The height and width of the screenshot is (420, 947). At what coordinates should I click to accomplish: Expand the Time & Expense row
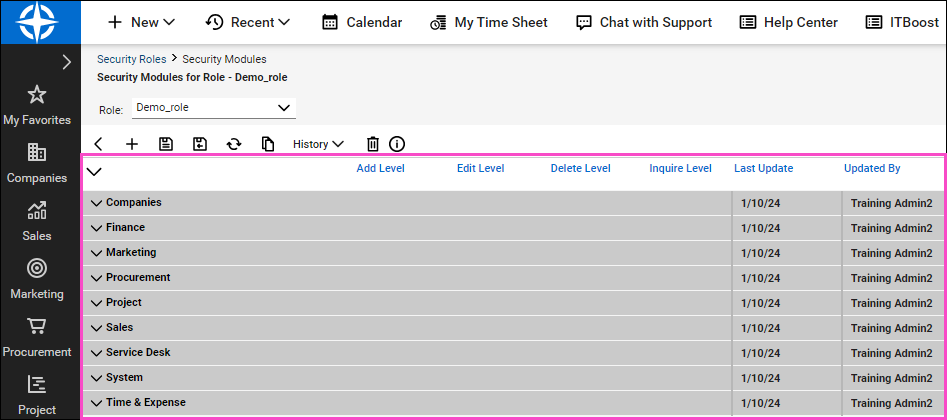click(x=96, y=403)
